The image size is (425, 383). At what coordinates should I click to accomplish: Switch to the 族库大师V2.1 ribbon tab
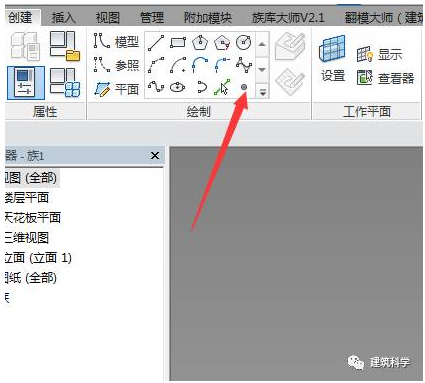pyautogui.click(x=289, y=17)
